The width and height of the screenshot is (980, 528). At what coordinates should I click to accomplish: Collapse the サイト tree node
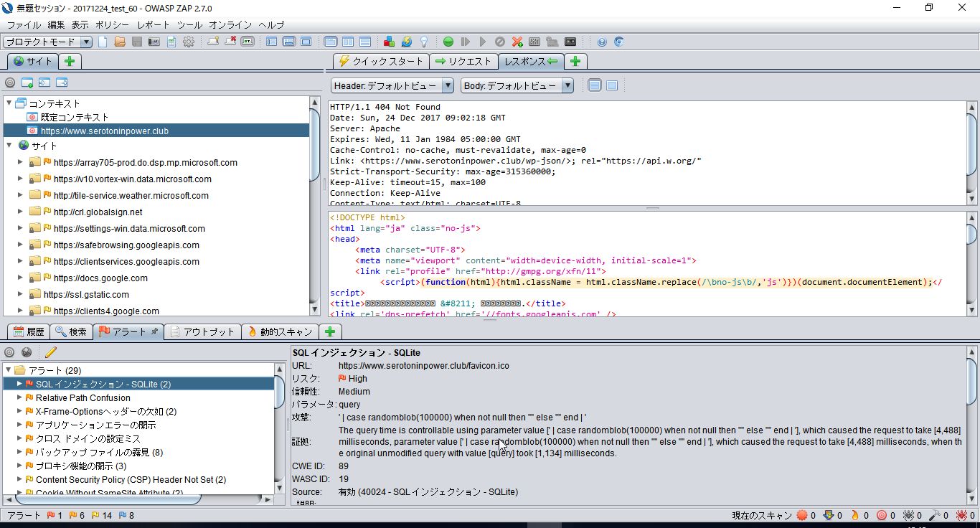[x=9, y=146]
